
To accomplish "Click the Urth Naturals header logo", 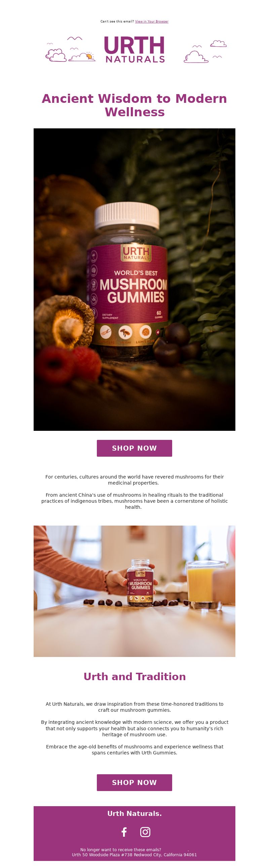I will [x=134, y=49].
